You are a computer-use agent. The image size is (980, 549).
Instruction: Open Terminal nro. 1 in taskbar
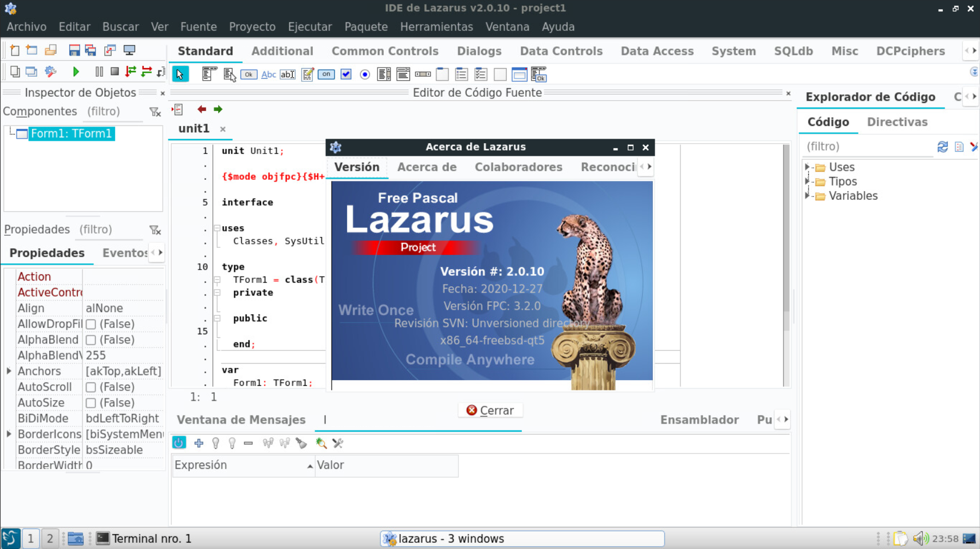(144, 538)
